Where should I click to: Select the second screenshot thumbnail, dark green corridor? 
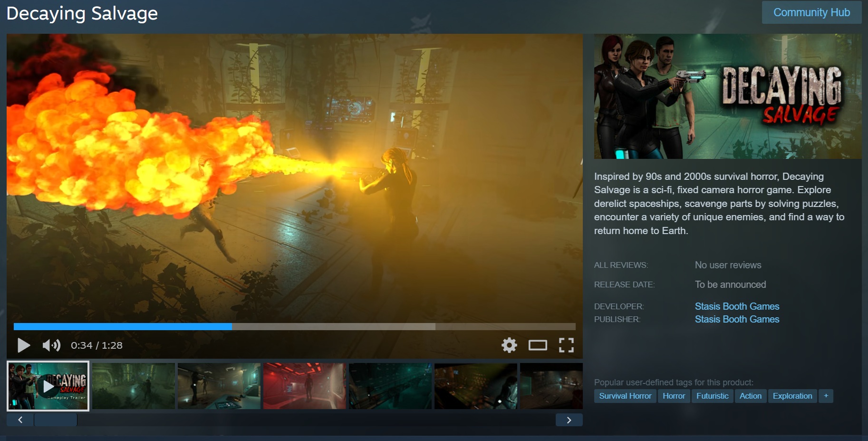[134, 386]
